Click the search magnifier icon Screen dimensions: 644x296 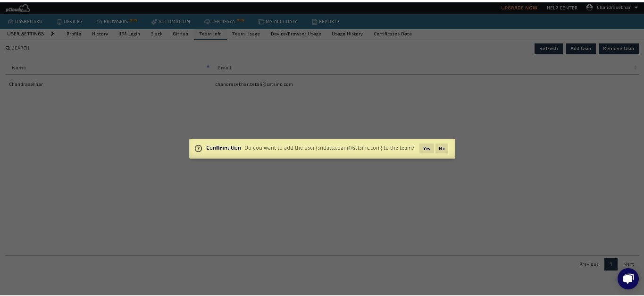pos(8,48)
